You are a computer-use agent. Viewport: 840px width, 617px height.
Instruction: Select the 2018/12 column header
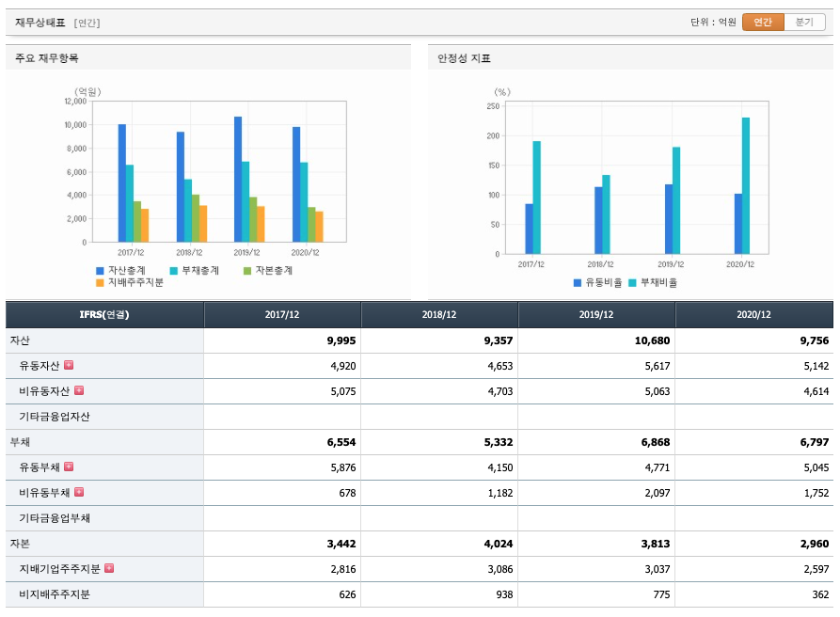tap(439, 315)
